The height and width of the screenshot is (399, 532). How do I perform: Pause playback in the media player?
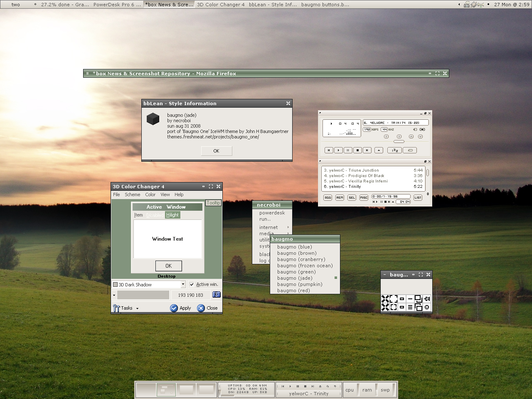coord(348,150)
